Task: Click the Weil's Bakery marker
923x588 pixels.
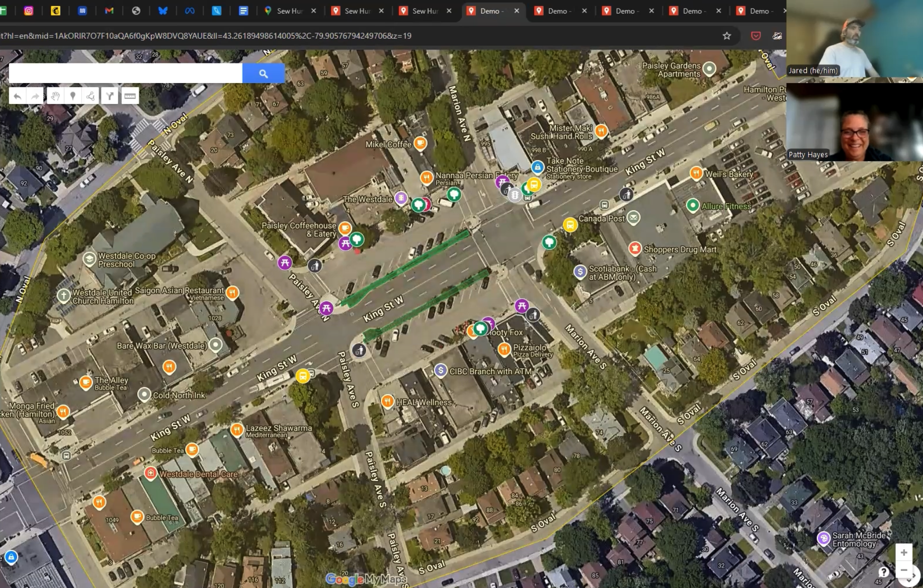Action: (696, 173)
